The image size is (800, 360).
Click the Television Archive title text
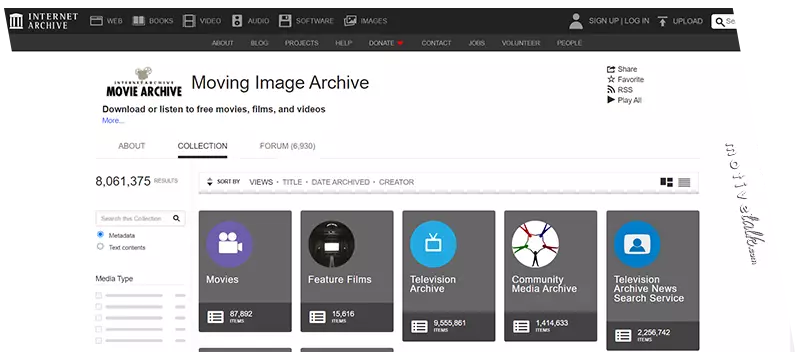[433, 284]
